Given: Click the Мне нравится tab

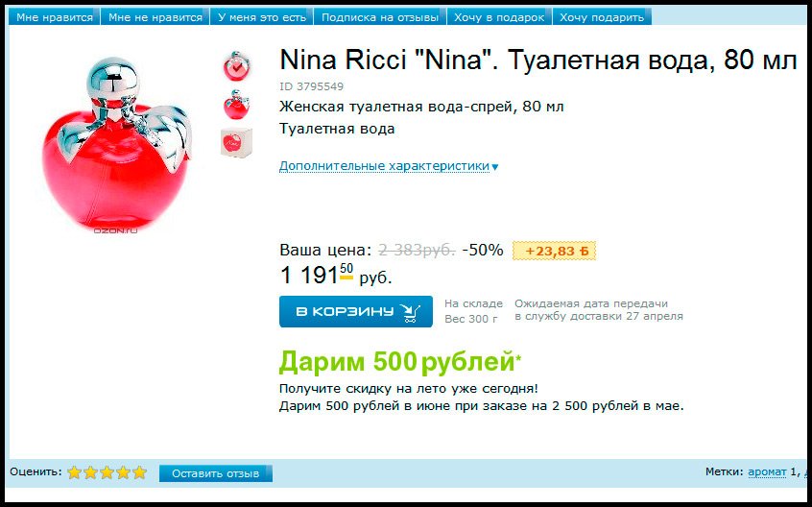Looking at the screenshot, I should [55, 17].
